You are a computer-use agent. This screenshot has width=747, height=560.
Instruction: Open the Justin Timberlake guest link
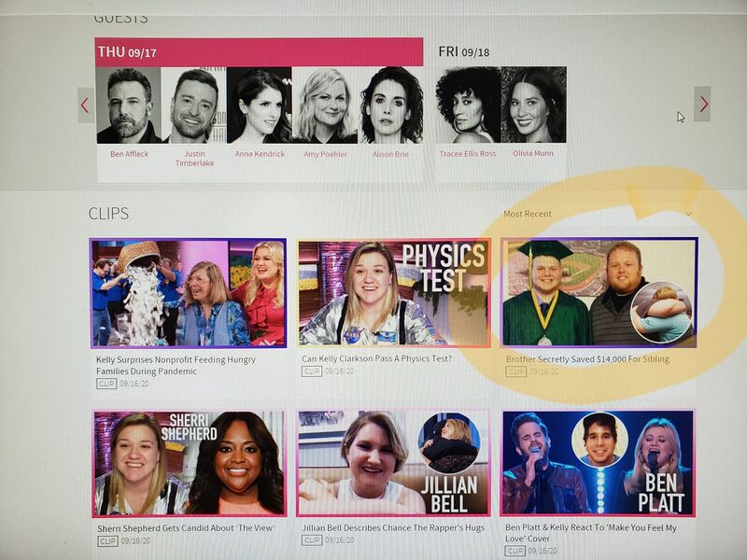[194, 158]
